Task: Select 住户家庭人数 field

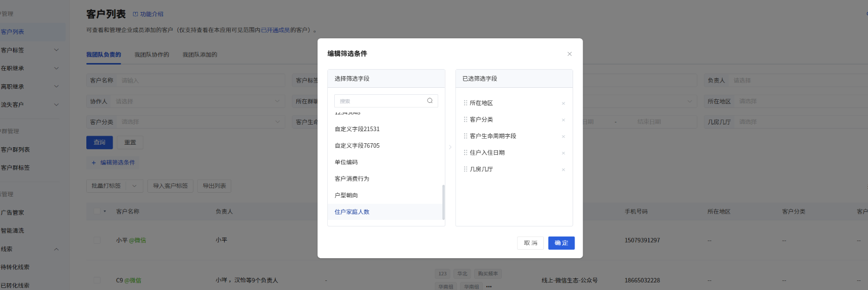Action: 386,212
